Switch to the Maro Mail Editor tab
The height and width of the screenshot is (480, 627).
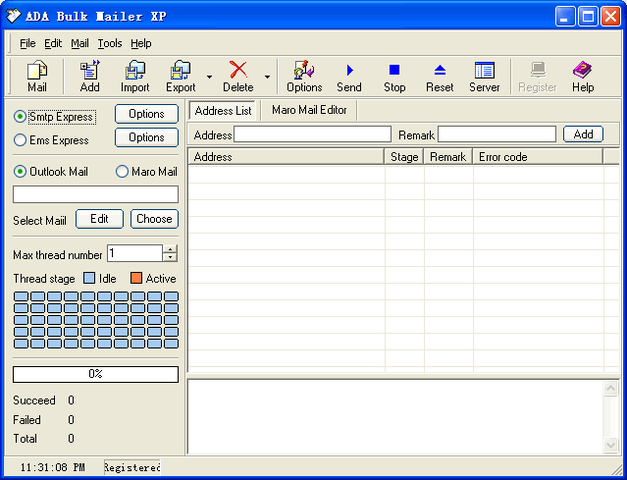(x=309, y=110)
